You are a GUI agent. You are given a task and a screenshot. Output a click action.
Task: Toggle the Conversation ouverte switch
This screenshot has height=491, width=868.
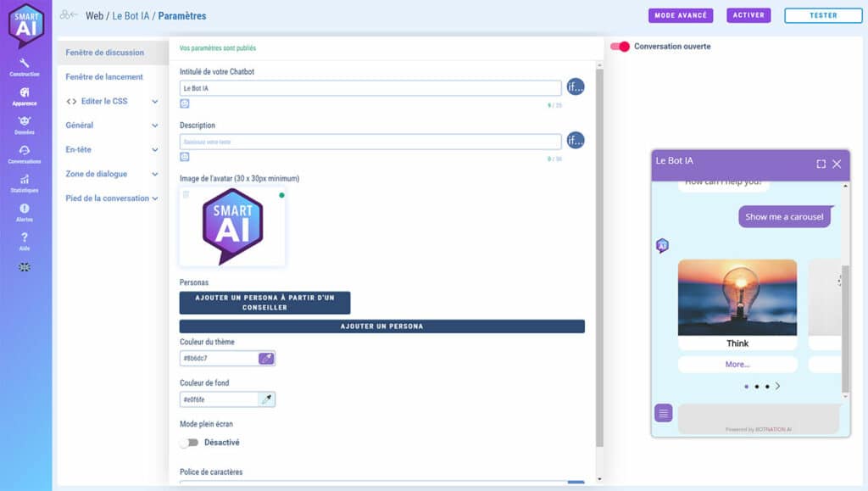click(x=620, y=47)
